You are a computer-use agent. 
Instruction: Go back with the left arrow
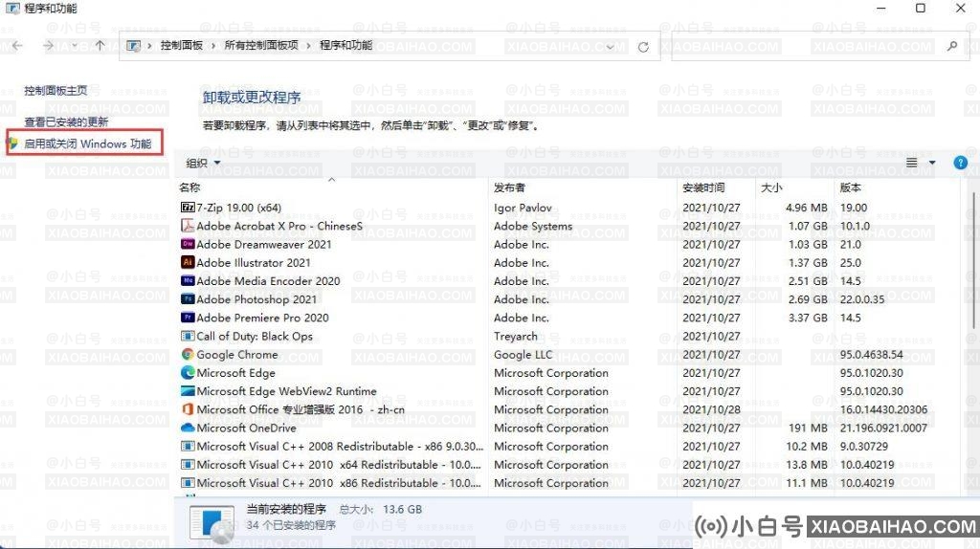click(17, 46)
